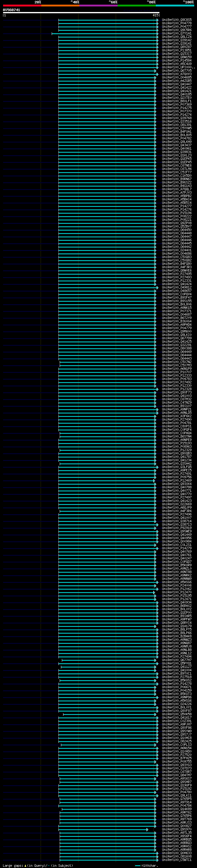Select the UniRef100_Q41003 label

176,396
